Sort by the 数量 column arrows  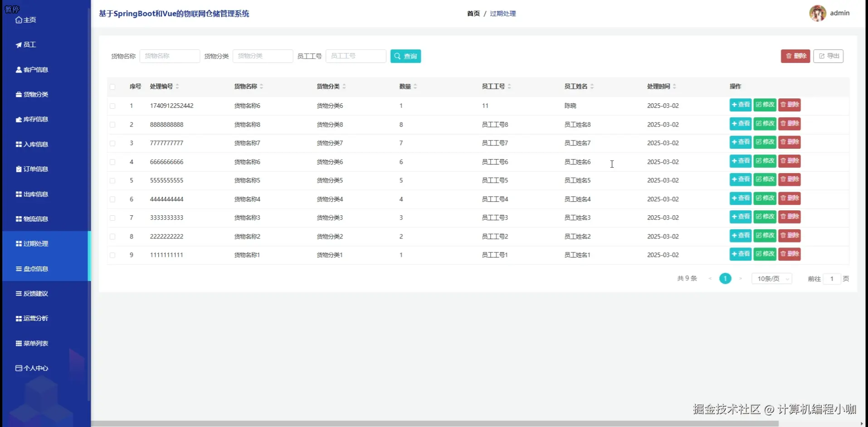click(x=415, y=87)
